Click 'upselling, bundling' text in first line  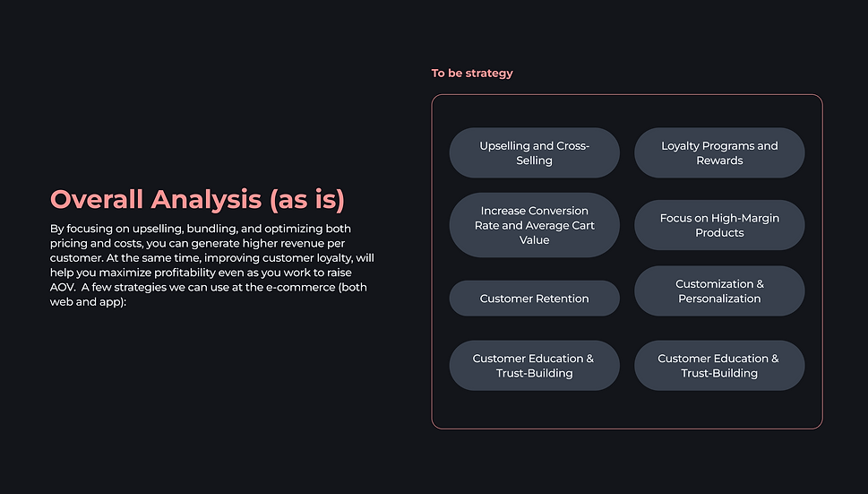tap(175, 230)
